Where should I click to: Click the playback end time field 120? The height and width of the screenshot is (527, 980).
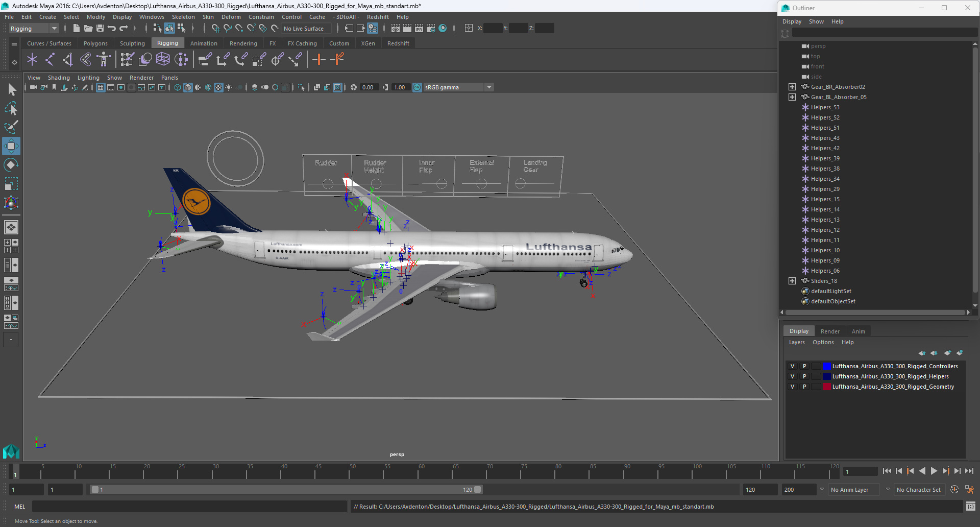click(759, 490)
